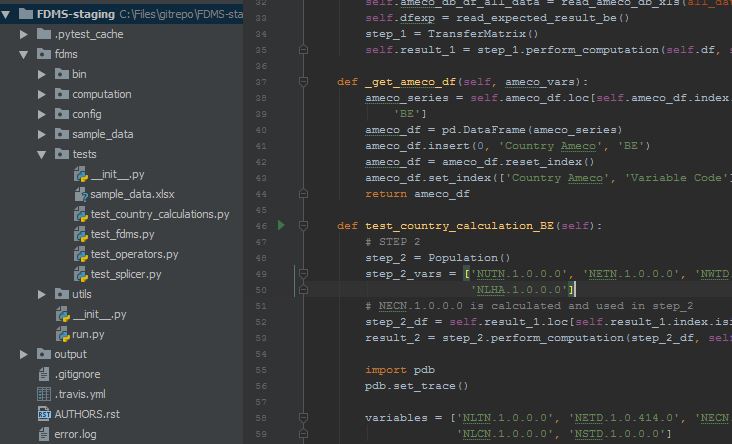The image size is (732, 444).
Task: Click the .gitignore file icon
Action: pyautogui.click(x=44, y=374)
